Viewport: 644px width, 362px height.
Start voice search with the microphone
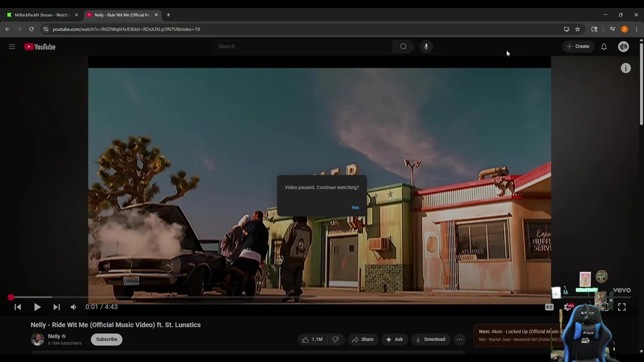coord(426,46)
